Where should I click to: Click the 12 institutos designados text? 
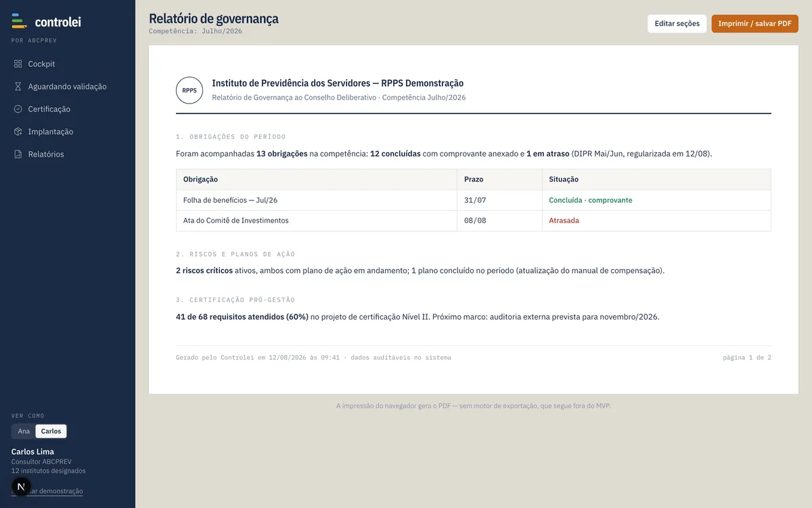coord(49,471)
